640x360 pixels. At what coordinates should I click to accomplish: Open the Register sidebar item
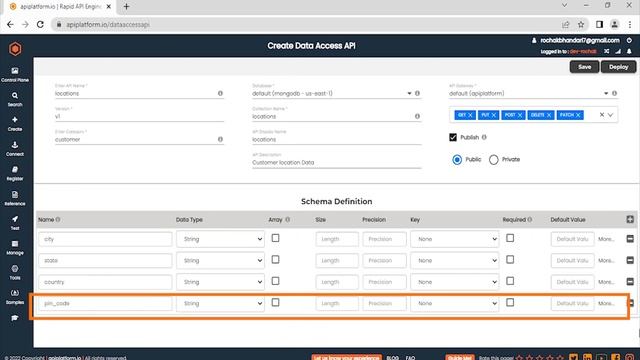click(x=15, y=173)
